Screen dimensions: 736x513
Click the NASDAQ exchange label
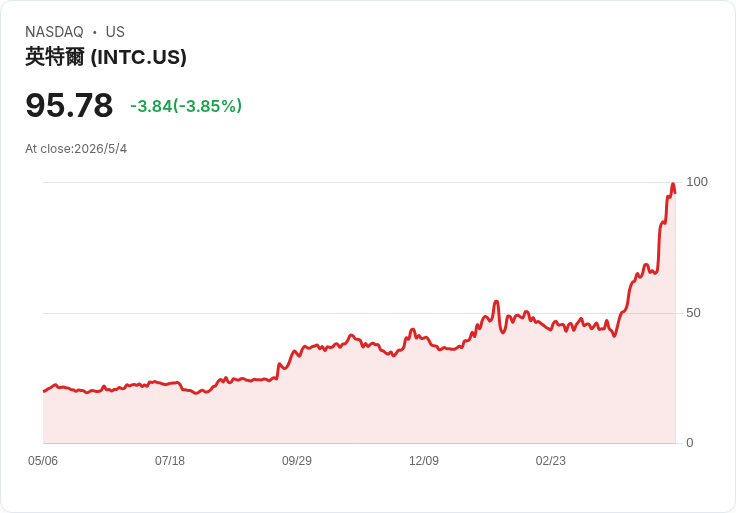[54, 32]
